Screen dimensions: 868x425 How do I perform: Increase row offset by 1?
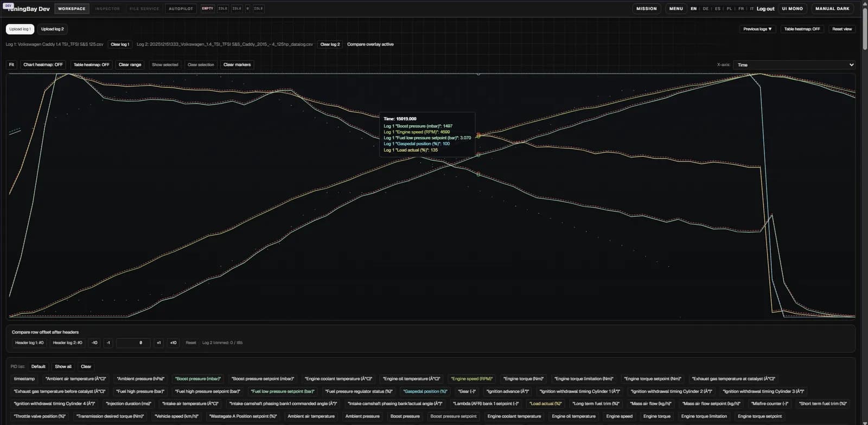tap(158, 343)
